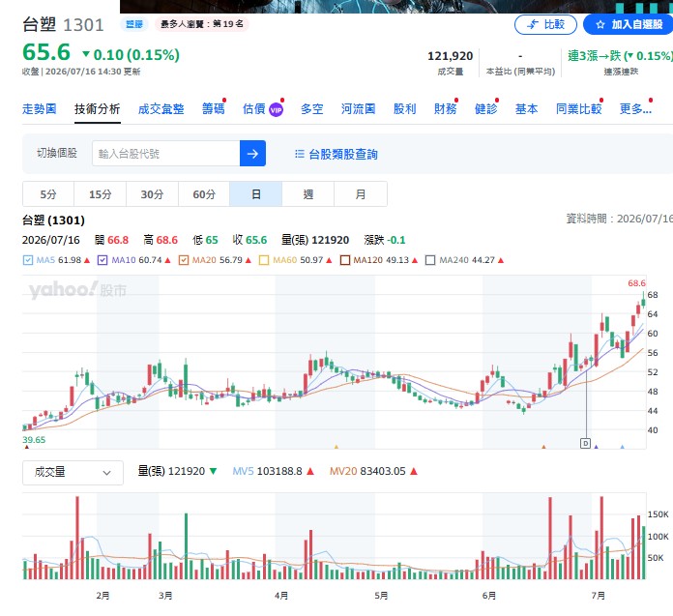This screenshot has height=616, width=673.
Task: Open the 財務 tab
Action: (445, 109)
